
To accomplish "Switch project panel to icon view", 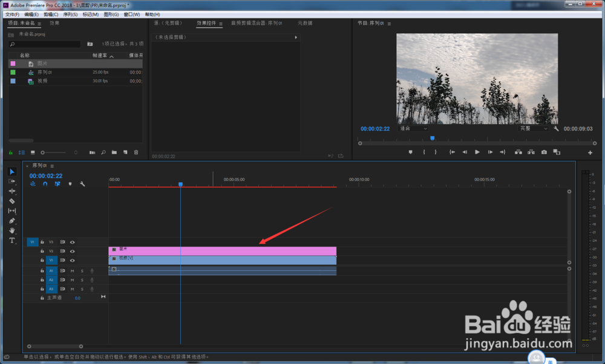I will 33,153.
